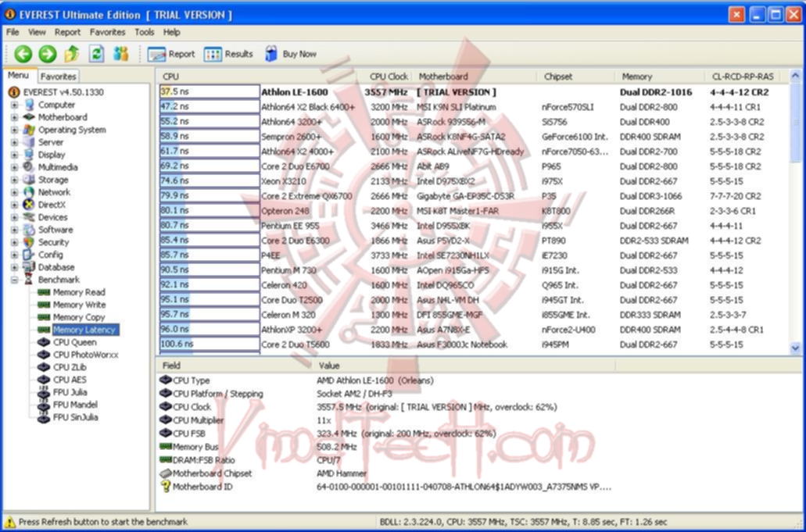Expand the Display tree node
Image resolution: width=806 pixels, height=532 pixels.
14,155
